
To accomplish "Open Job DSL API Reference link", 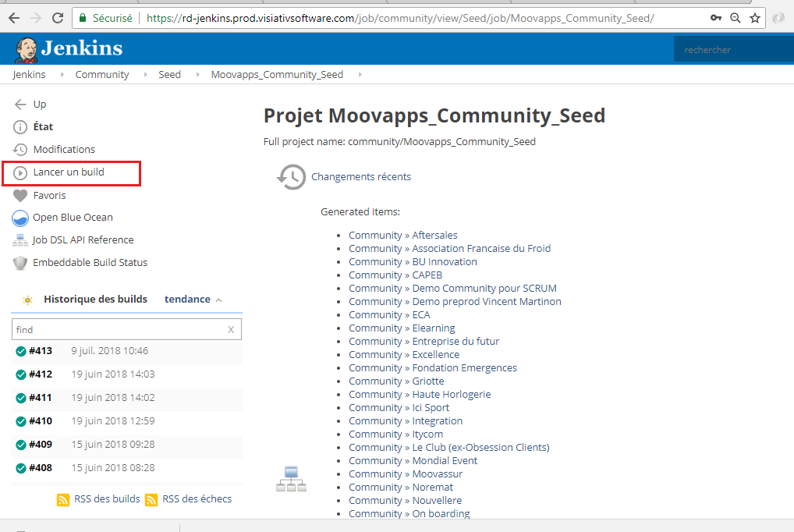I will 83,240.
